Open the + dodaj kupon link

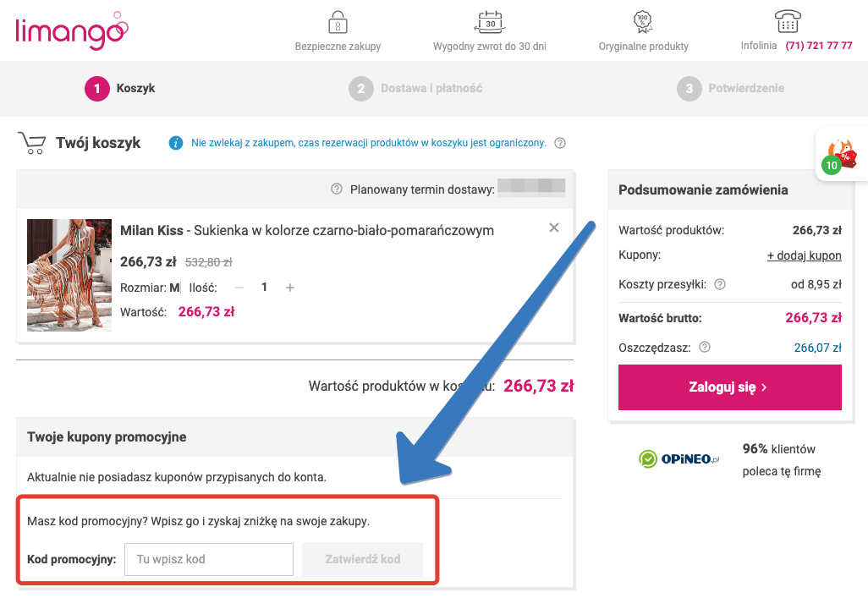[x=804, y=255]
